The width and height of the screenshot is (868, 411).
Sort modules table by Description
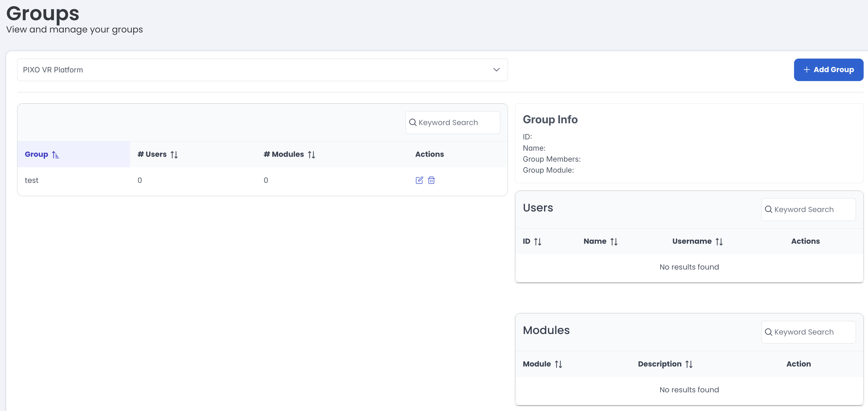(x=689, y=364)
